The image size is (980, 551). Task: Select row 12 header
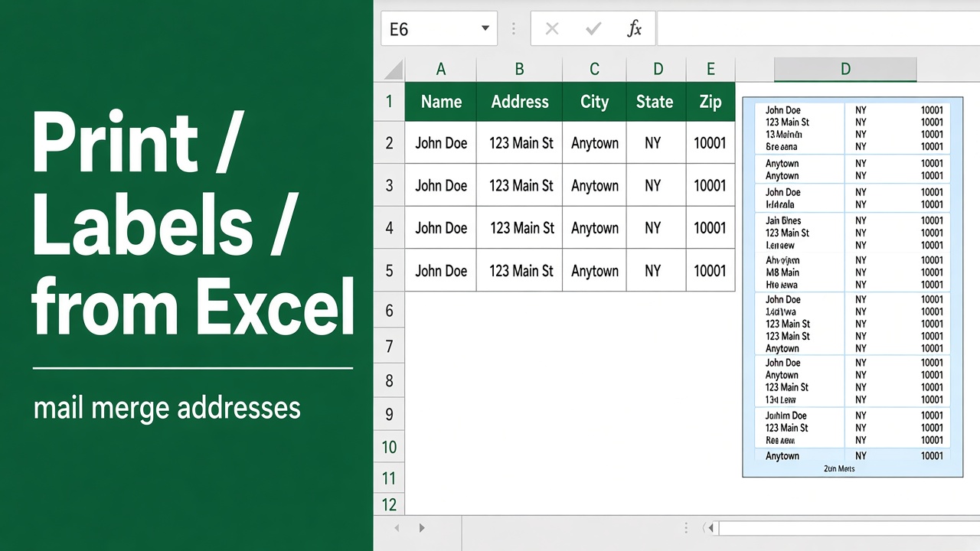(389, 504)
